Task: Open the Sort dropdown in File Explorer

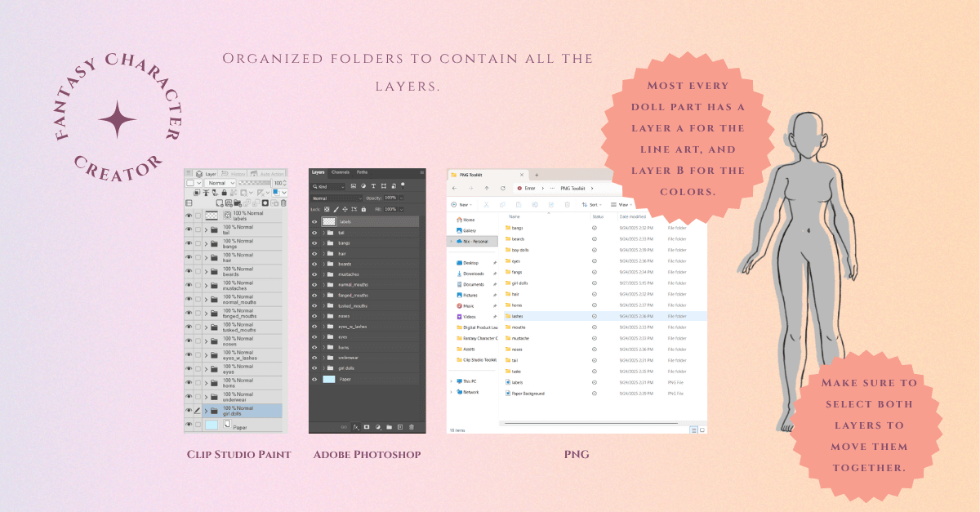Action: (593, 204)
